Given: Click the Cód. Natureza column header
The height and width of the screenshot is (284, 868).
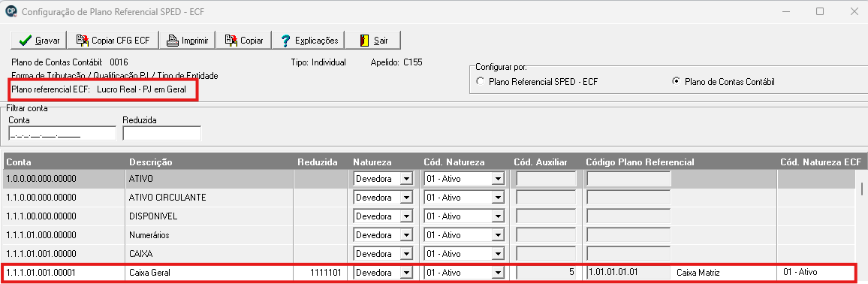Looking at the screenshot, I should [x=465, y=162].
